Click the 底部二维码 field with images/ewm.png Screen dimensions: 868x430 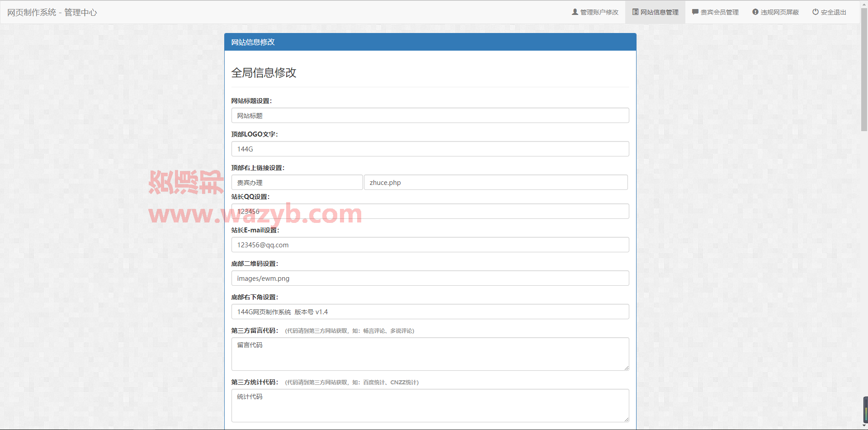click(x=430, y=278)
